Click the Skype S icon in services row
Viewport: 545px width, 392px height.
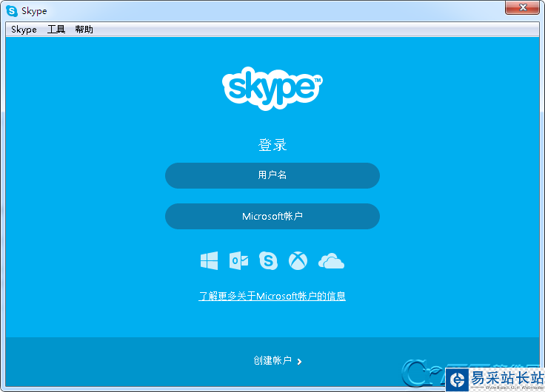pos(268,261)
